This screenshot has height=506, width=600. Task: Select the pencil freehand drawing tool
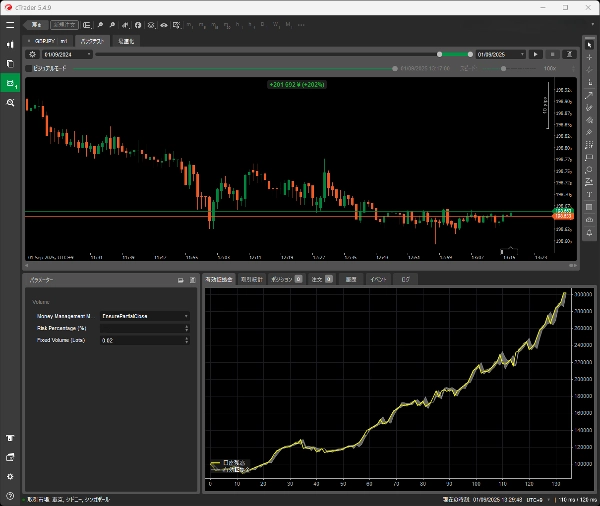click(x=589, y=108)
